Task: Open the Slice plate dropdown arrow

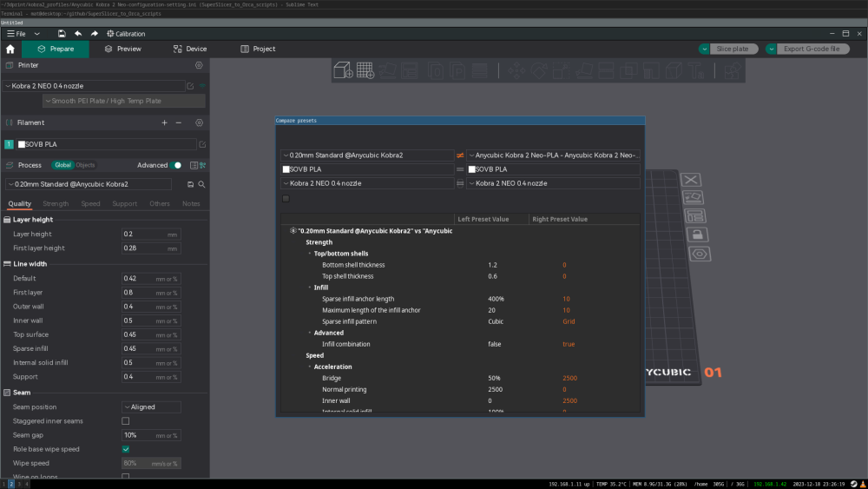Action: (x=704, y=49)
